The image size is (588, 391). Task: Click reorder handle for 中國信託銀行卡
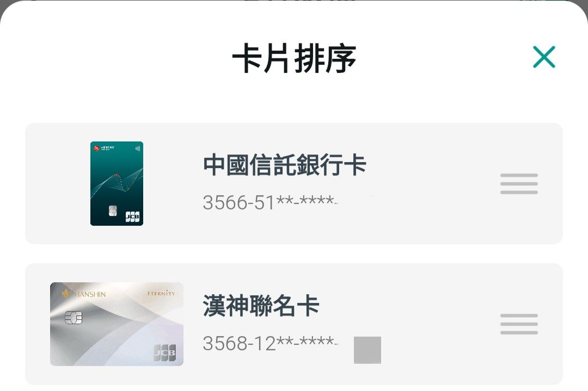click(x=519, y=183)
